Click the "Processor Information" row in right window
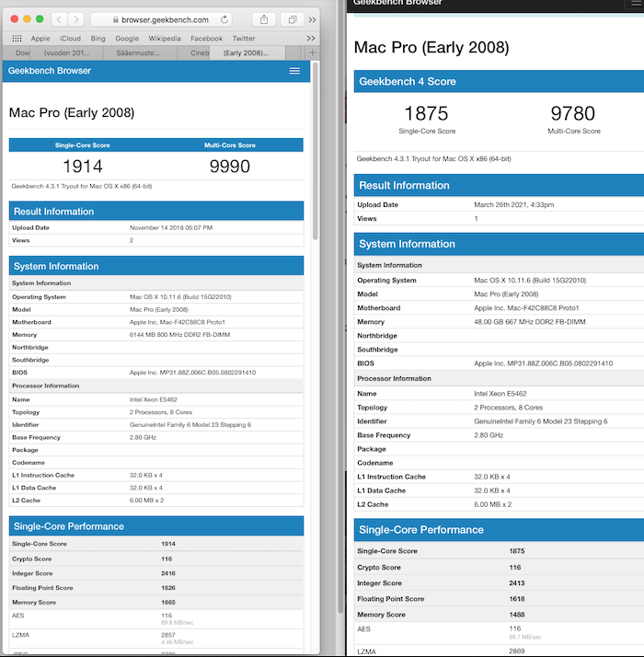 pyautogui.click(x=499, y=378)
